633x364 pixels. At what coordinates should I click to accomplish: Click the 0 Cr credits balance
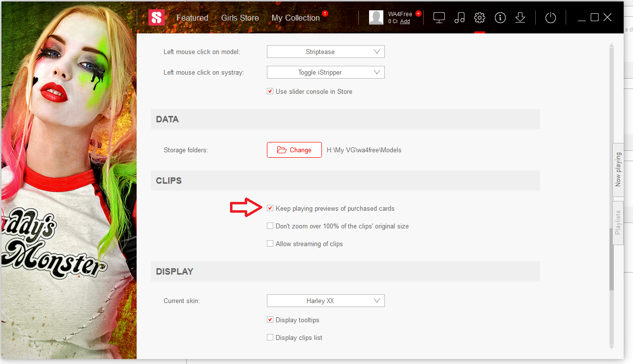(x=393, y=22)
